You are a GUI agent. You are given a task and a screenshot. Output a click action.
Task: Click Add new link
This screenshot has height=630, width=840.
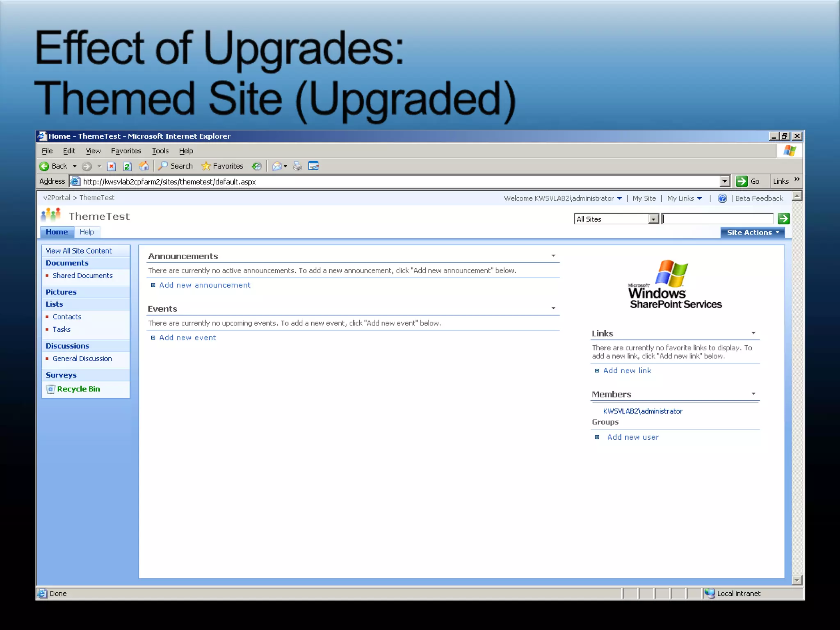627,370
